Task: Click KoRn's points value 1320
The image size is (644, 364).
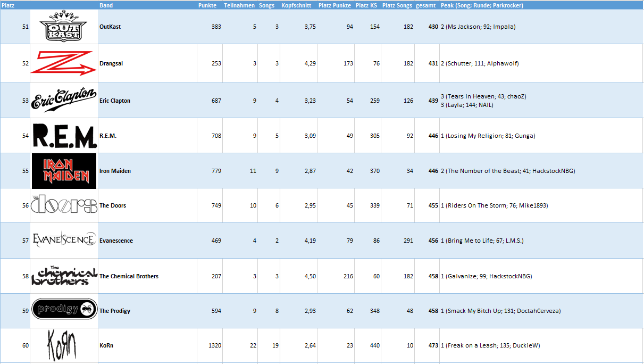Action: point(215,345)
